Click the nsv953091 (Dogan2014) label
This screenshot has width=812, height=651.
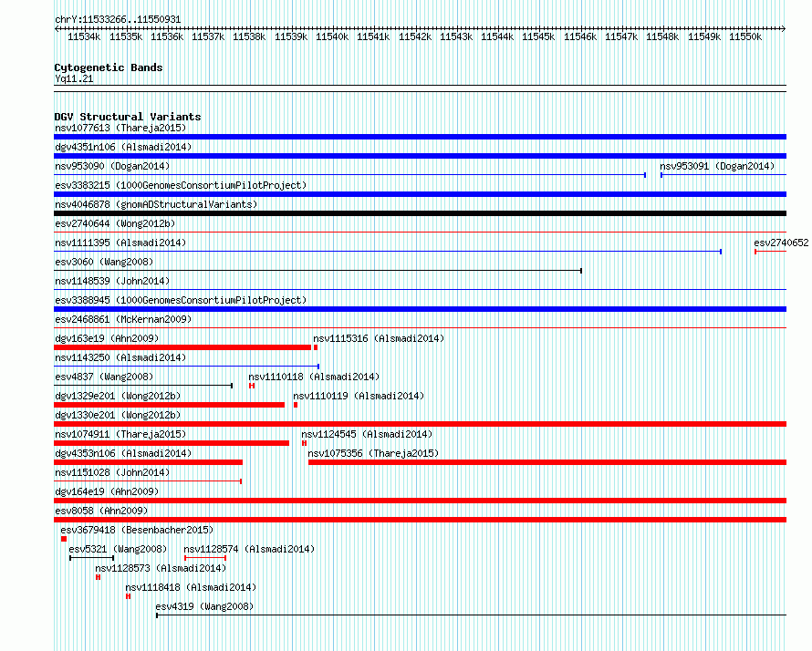[717, 166]
